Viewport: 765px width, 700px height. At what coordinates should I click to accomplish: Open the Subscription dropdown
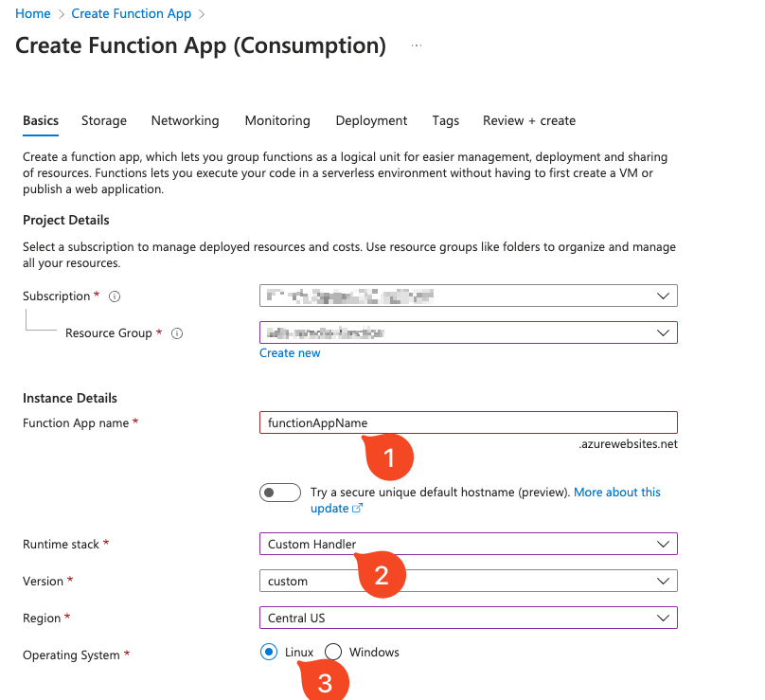pos(469,296)
